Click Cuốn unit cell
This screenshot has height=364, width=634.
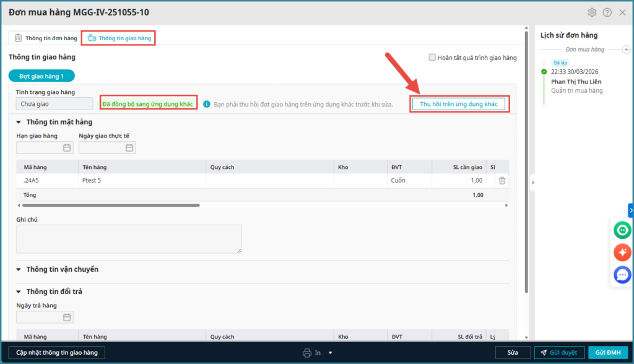pos(409,180)
